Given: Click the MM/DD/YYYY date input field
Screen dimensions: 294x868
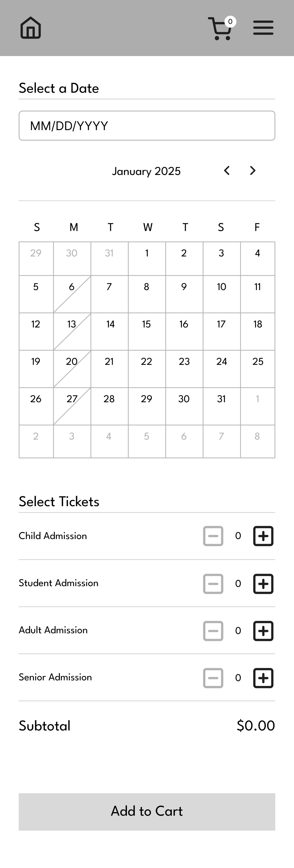Looking at the screenshot, I should coord(147,126).
